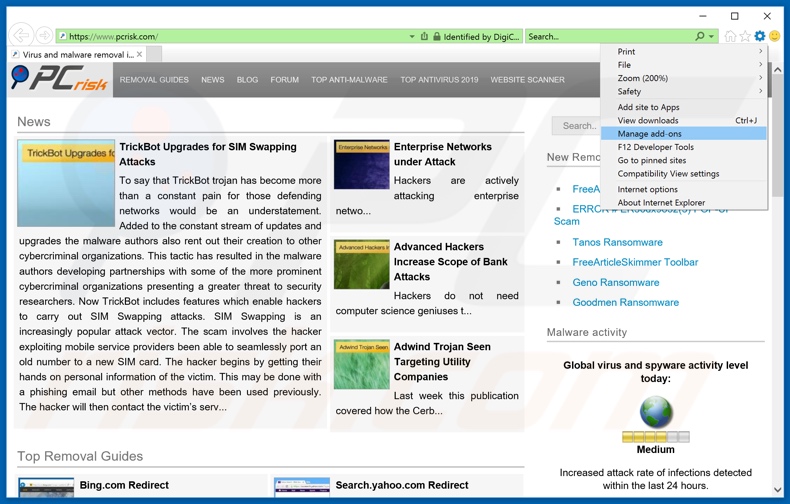Select Manage add-ons menu entry
The image size is (790, 504).
pos(684,134)
